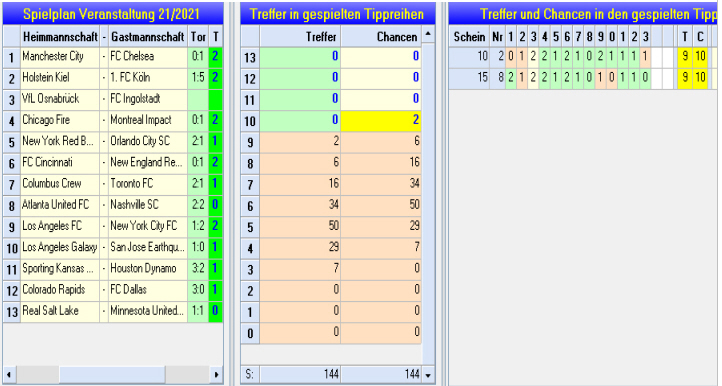Click Chancen value 29 in row 5
The width and height of the screenshot is (722, 386).
click(381, 227)
